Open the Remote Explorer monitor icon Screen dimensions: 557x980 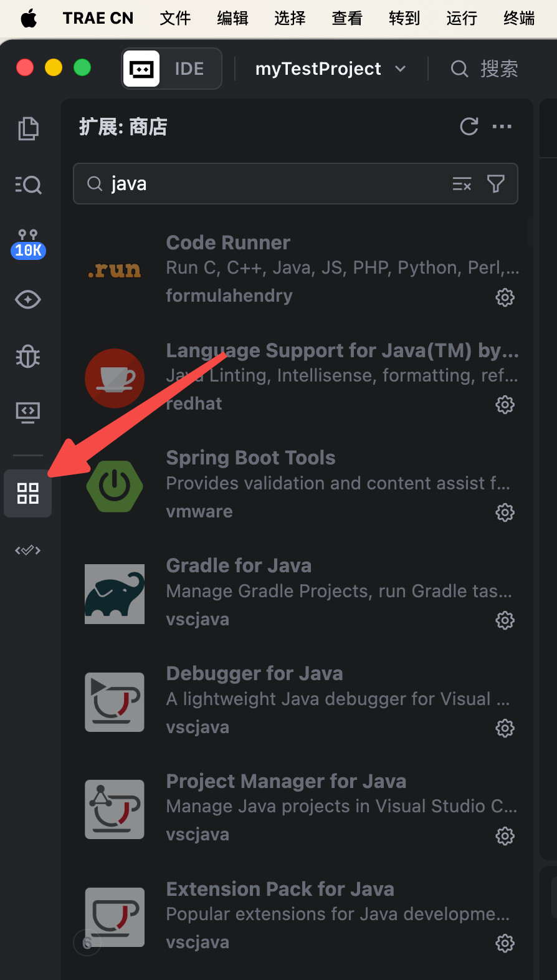pyautogui.click(x=28, y=412)
